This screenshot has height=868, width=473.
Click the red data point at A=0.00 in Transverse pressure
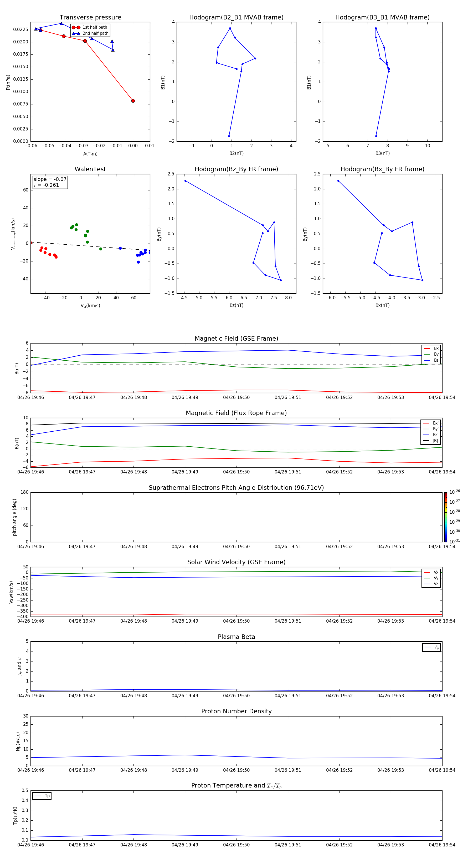(133, 101)
